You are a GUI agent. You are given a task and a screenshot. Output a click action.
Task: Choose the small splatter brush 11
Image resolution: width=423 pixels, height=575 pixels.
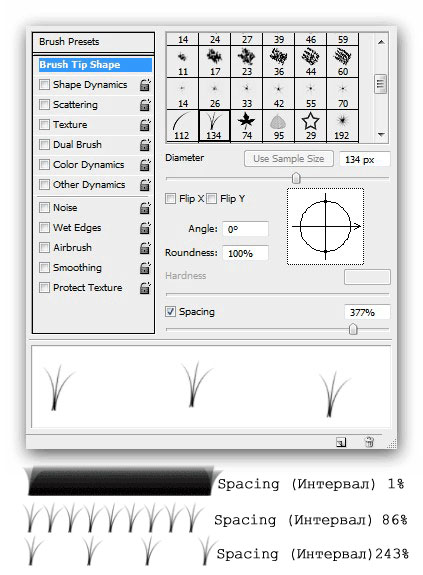point(183,62)
